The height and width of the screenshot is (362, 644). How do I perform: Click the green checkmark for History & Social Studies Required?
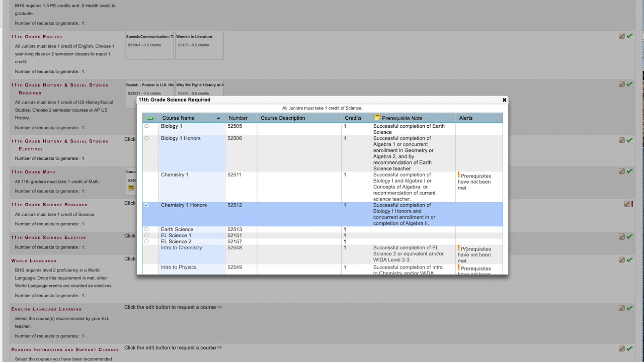point(629,84)
